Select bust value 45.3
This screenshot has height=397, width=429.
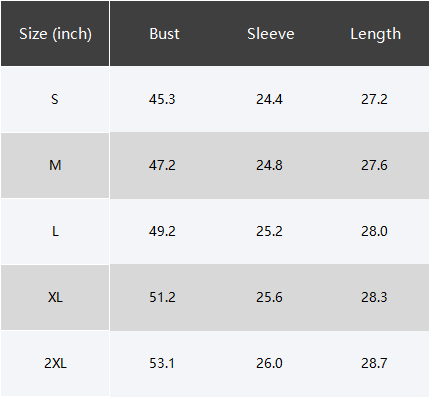coord(162,99)
